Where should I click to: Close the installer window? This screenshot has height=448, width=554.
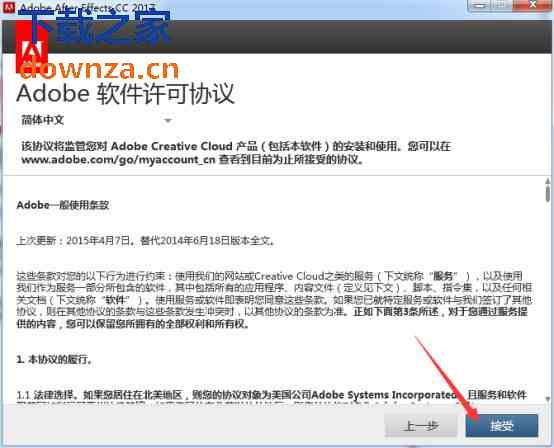click(x=532, y=5)
